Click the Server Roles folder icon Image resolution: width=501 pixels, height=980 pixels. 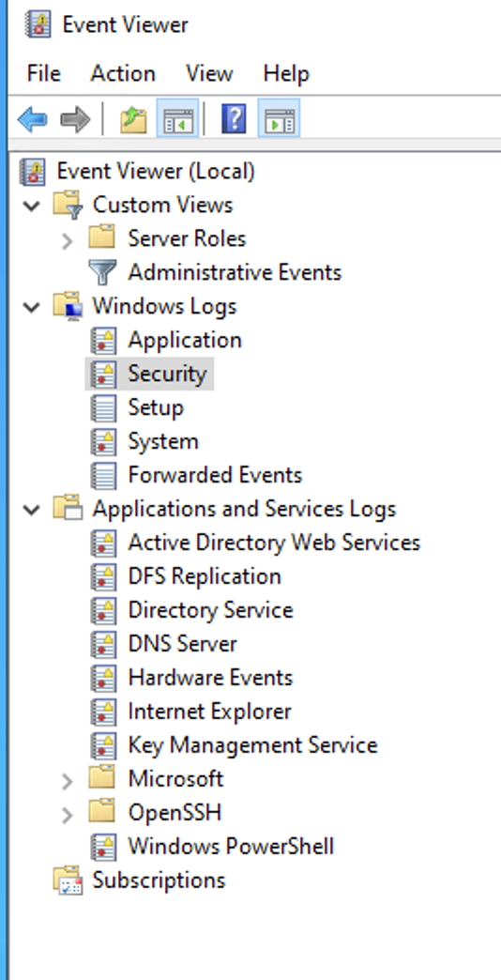(102, 237)
